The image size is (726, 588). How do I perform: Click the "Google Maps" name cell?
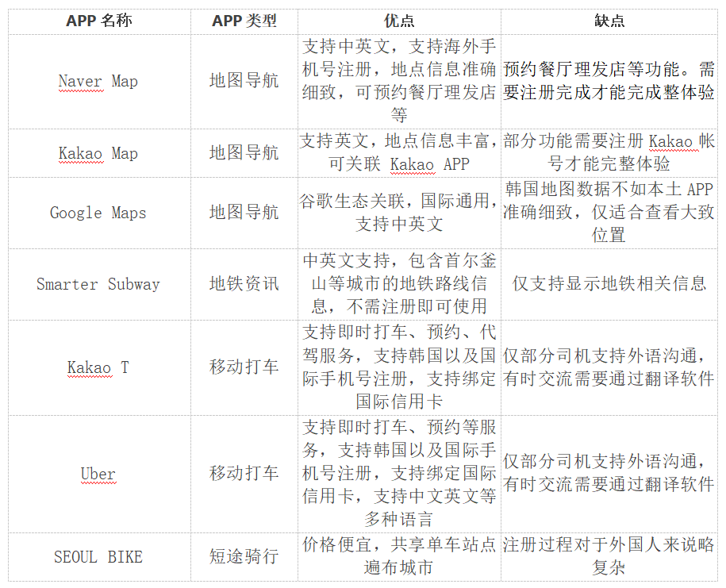click(x=98, y=213)
